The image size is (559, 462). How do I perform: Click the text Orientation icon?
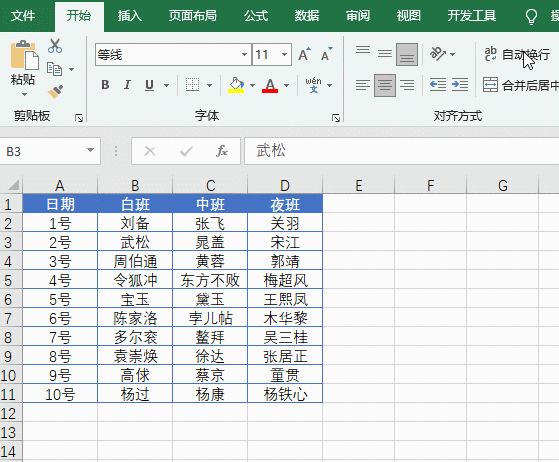(x=438, y=54)
